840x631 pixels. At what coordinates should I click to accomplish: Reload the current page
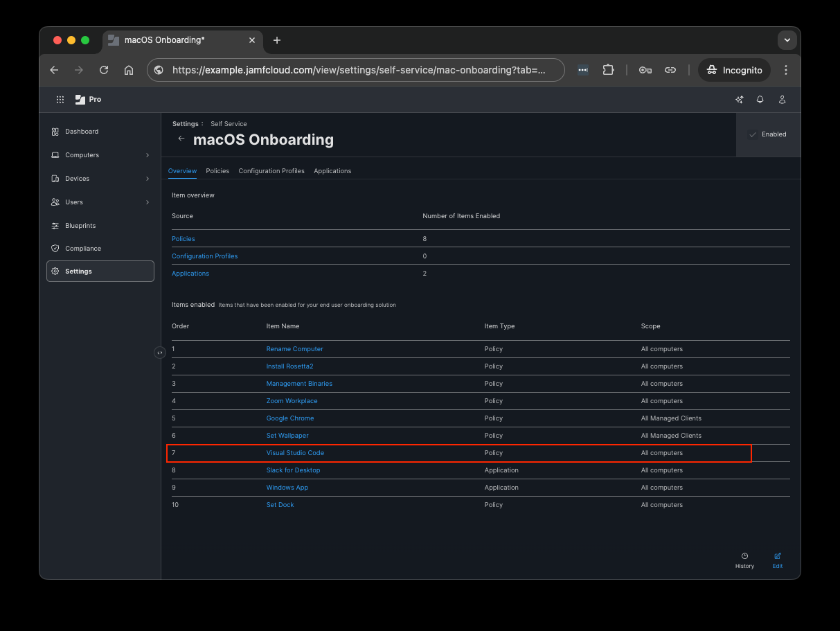[x=104, y=70]
